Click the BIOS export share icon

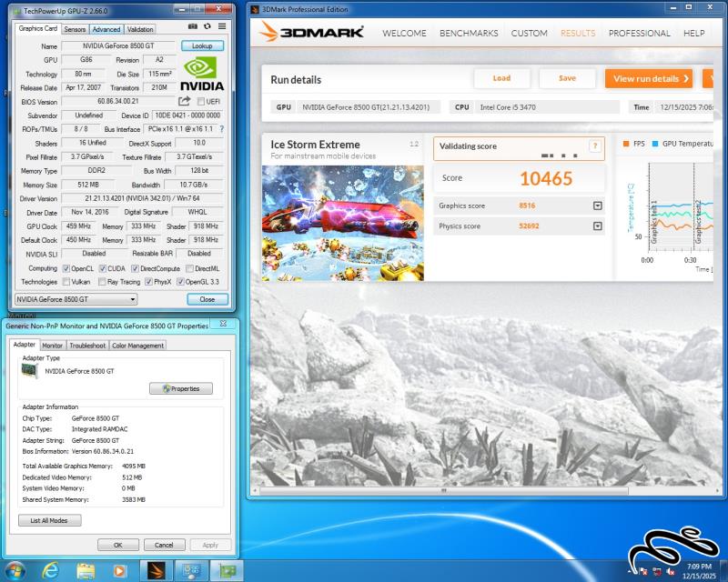(x=185, y=101)
